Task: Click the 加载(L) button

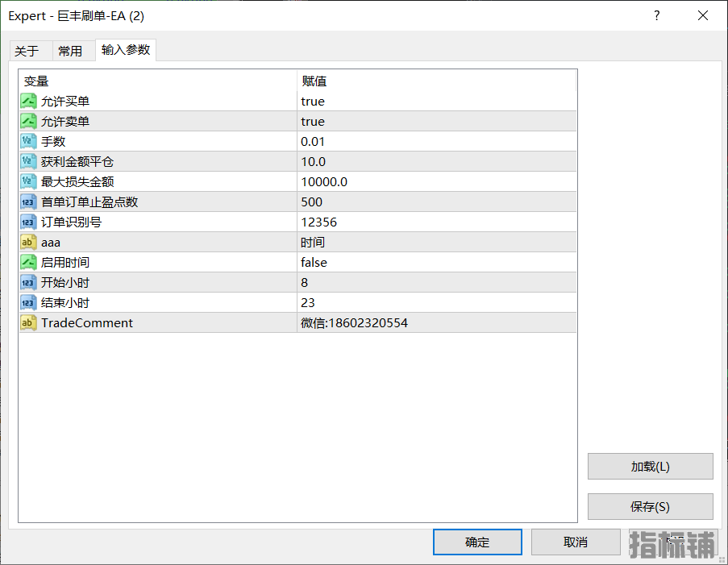Action: 650,466
